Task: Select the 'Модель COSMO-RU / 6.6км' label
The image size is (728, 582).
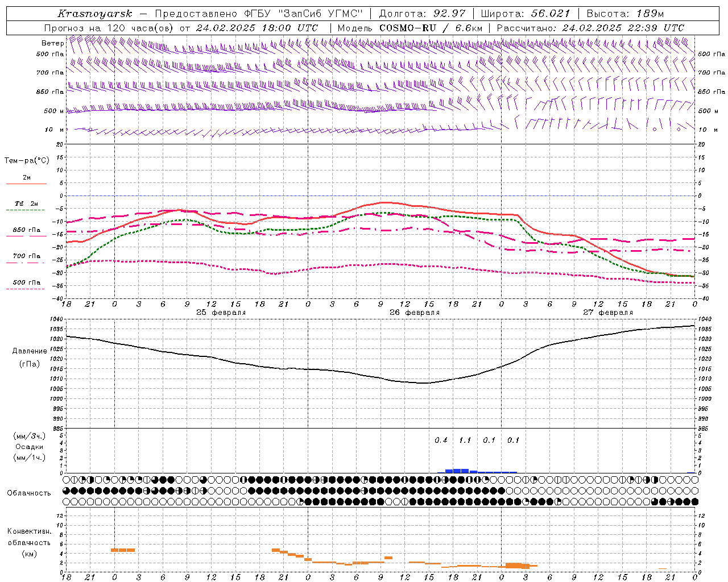Action: tap(410, 28)
